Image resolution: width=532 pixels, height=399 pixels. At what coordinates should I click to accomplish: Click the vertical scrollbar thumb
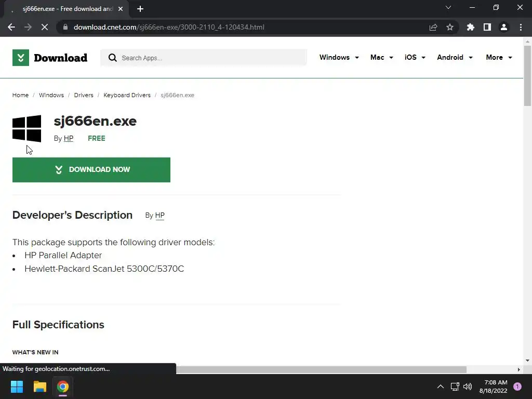coord(527,75)
